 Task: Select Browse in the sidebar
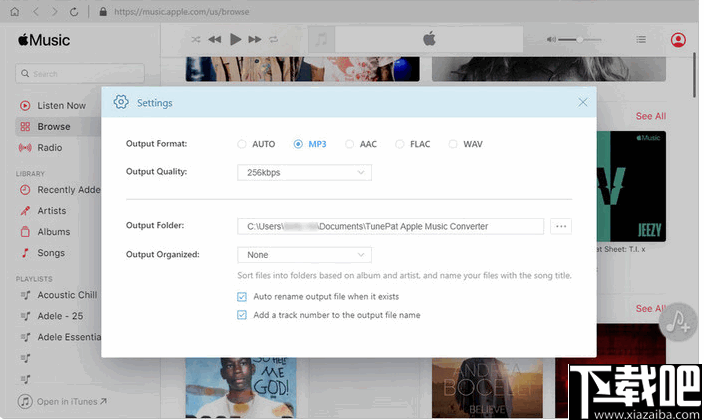point(58,127)
